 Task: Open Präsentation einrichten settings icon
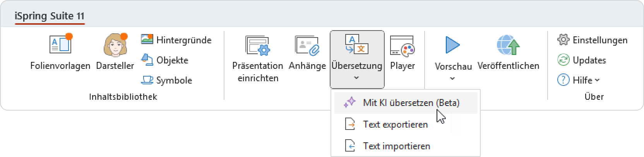point(257,45)
